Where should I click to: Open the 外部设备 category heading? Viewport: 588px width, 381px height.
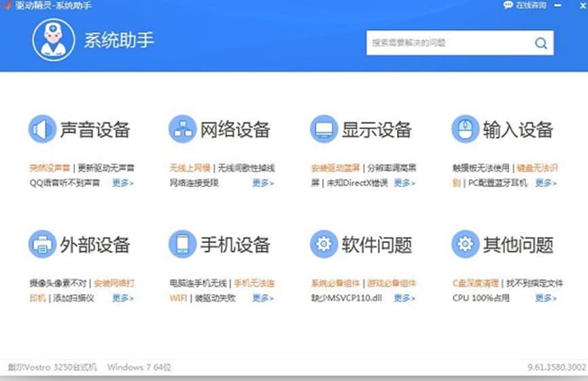click(x=95, y=245)
